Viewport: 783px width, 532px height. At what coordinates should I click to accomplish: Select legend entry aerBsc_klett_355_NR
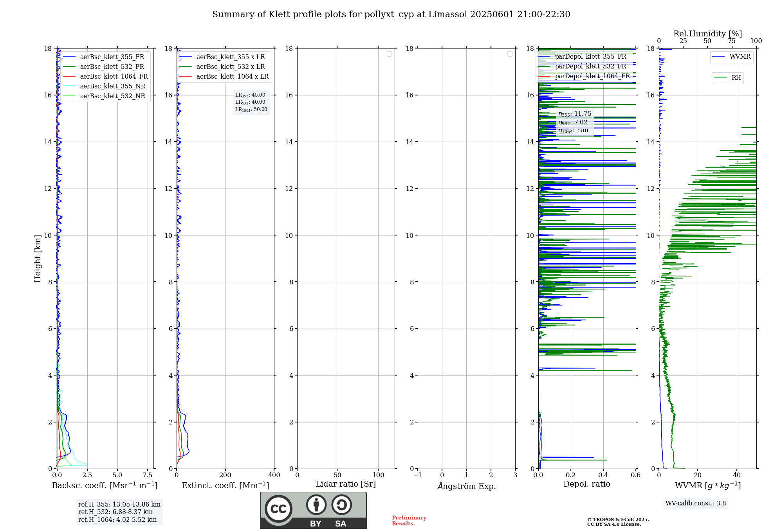[113, 86]
